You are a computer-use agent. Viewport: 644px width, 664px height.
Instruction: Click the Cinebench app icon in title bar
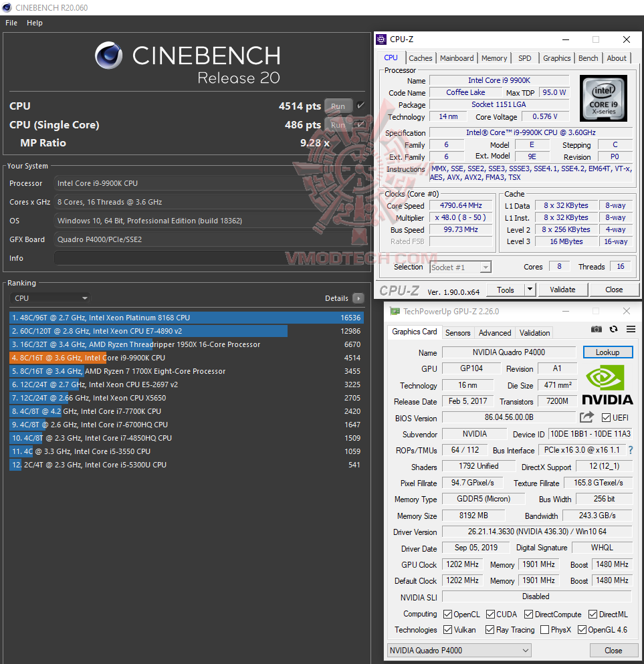7,7
